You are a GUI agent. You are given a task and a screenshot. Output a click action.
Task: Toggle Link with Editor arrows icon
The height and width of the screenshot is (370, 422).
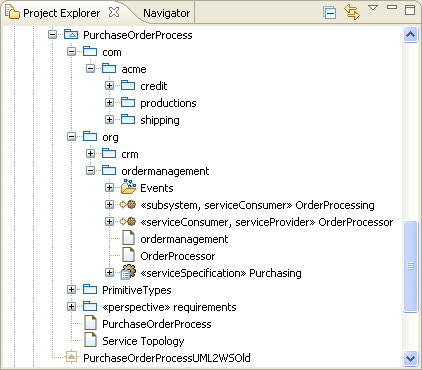click(x=352, y=12)
